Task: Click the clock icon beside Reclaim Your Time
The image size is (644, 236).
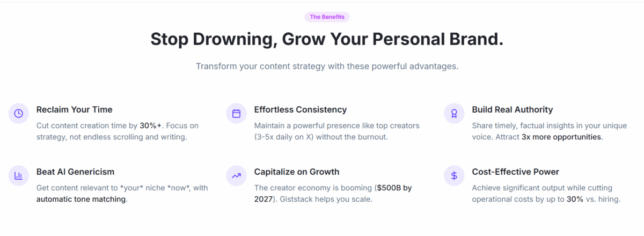Action: (x=19, y=113)
